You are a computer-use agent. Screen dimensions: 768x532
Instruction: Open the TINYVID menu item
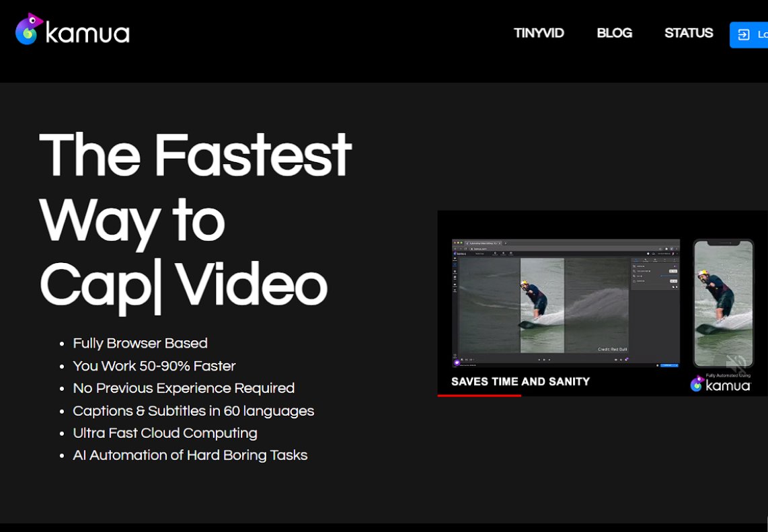click(539, 33)
